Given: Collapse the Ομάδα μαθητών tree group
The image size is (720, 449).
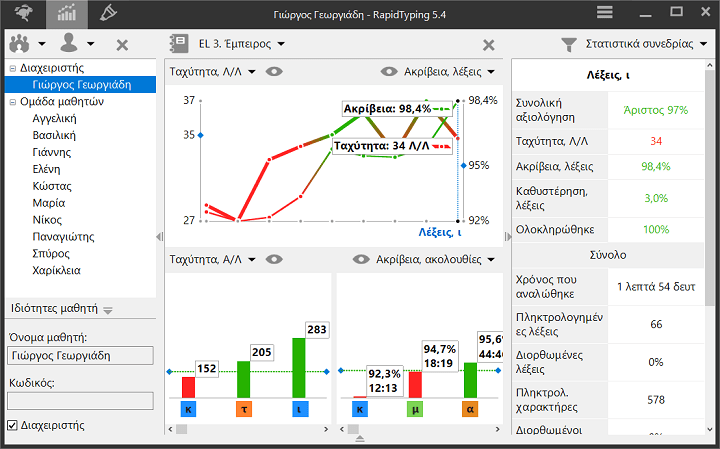Looking at the screenshot, I should tap(12, 102).
